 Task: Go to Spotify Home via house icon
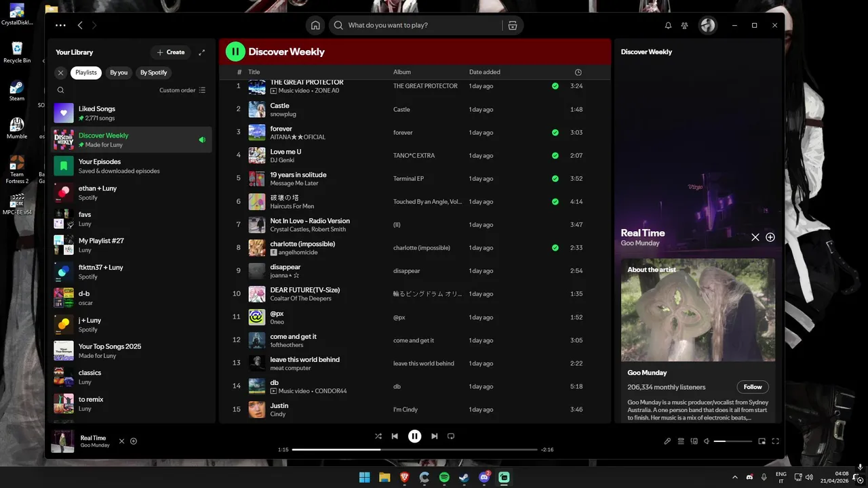pyautogui.click(x=315, y=25)
